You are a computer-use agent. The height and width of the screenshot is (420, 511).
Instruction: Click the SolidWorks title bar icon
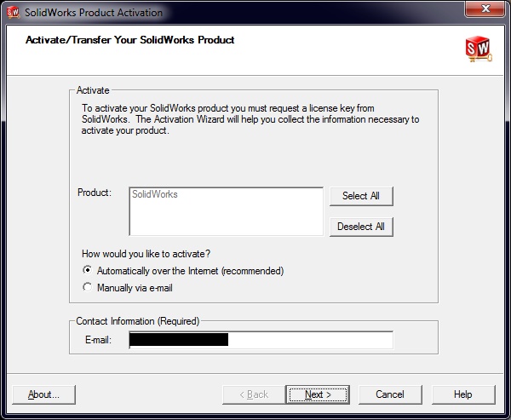tap(13, 13)
